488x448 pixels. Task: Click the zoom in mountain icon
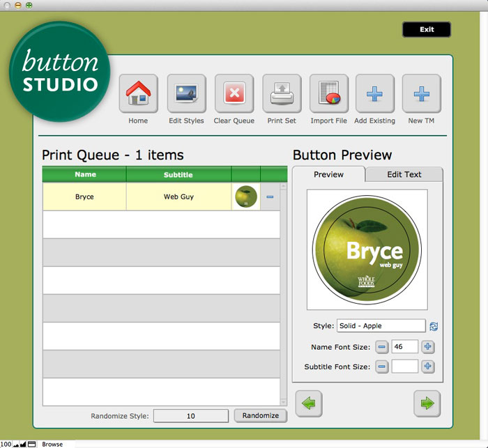tap(23, 445)
